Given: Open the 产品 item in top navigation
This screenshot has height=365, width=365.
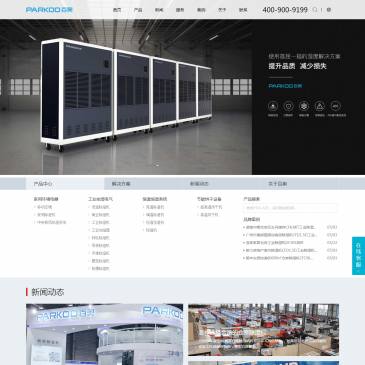Looking at the screenshot, I should coord(138,10).
